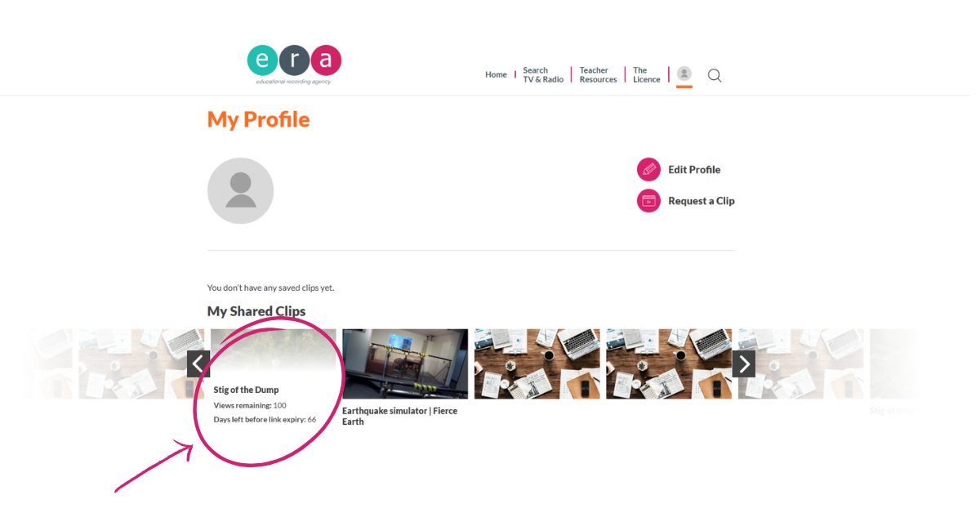
Task: Open Teacher Resources menu item
Action: (598, 75)
